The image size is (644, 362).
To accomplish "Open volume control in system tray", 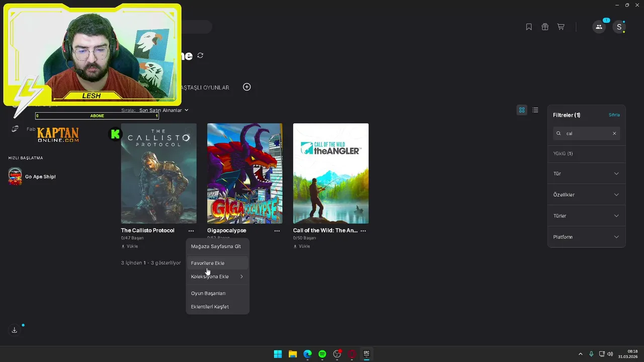I will coord(610,354).
